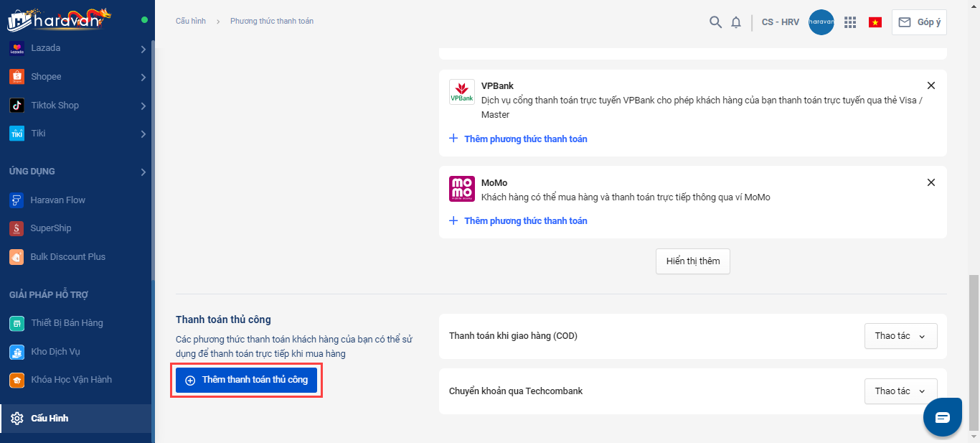
Task: Open the apps grid icon
Action: click(850, 22)
